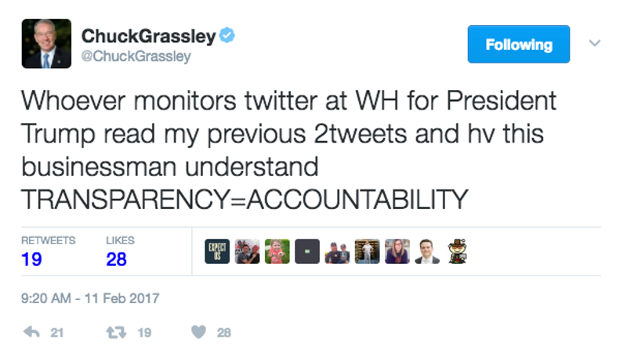
Task: Click the reply arrow icon
Action: click(x=31, y=332)
